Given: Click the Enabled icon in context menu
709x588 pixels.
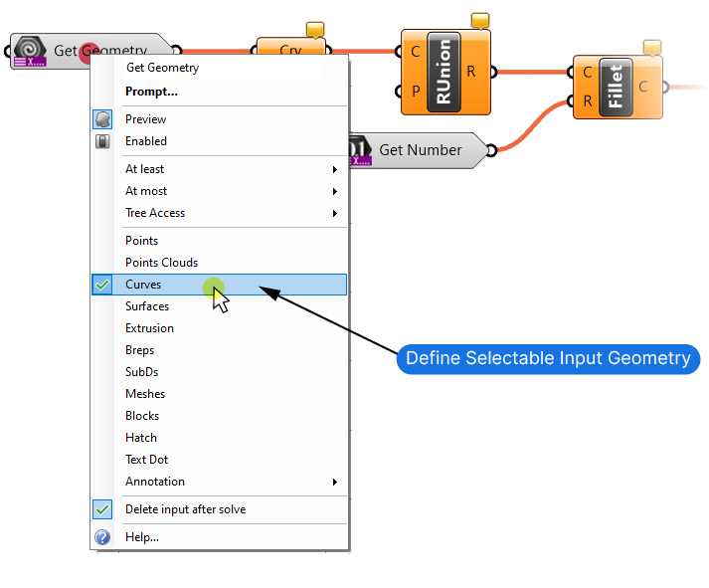Looking at the screenshot, I should (x=103, y=141).
